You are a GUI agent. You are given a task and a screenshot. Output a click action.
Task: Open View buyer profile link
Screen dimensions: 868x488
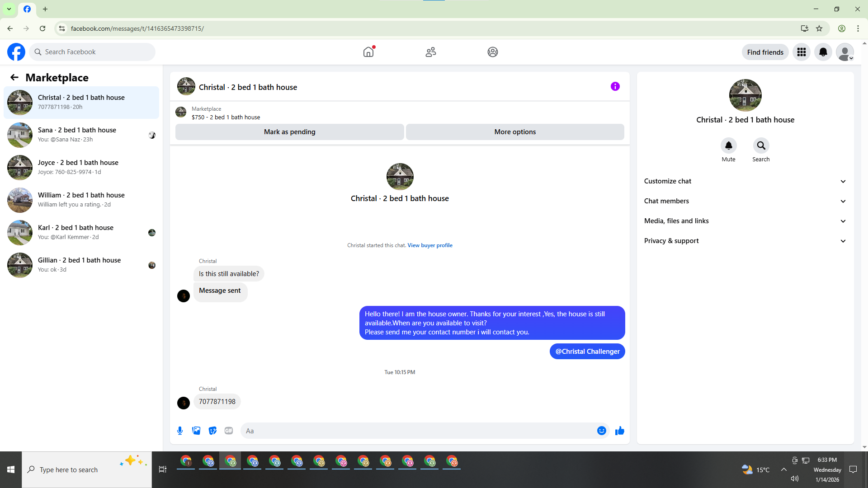click(x=429, y=245)
